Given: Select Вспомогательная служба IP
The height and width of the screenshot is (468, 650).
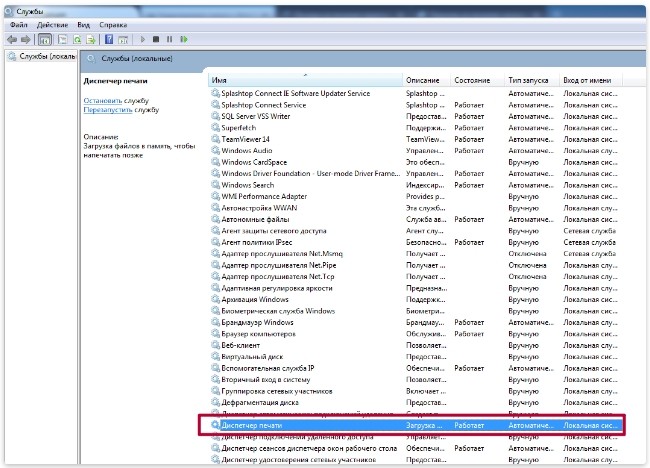Looking at the screenshot, I should click(416, 368).
